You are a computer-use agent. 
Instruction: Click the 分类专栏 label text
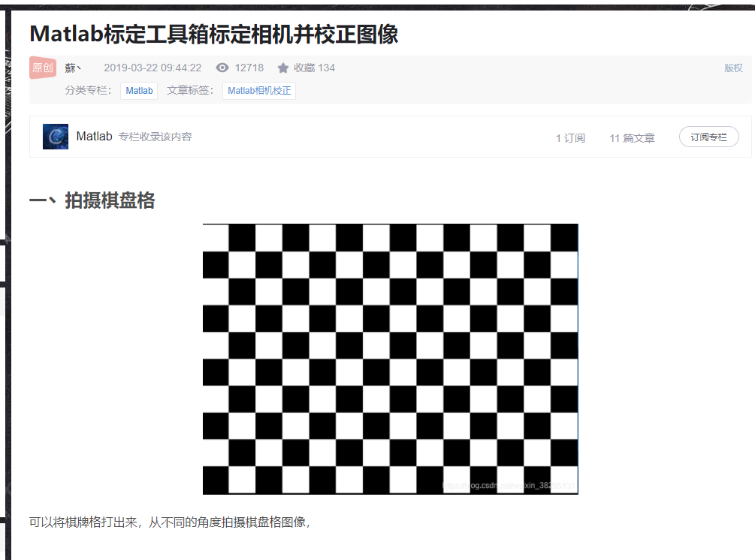pyautogui.click(x=86, y=89)
